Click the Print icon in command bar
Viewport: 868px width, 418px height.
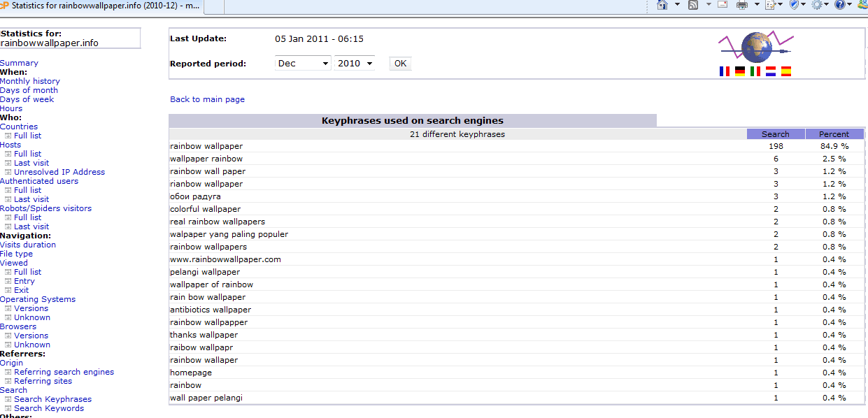(x=741, y=5)
